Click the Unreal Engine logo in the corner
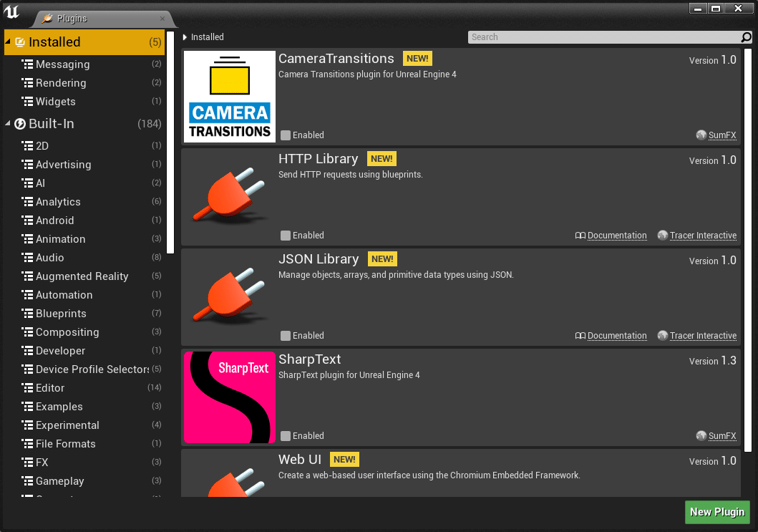The width and height of the screenshot is (758, 532). 11,12
